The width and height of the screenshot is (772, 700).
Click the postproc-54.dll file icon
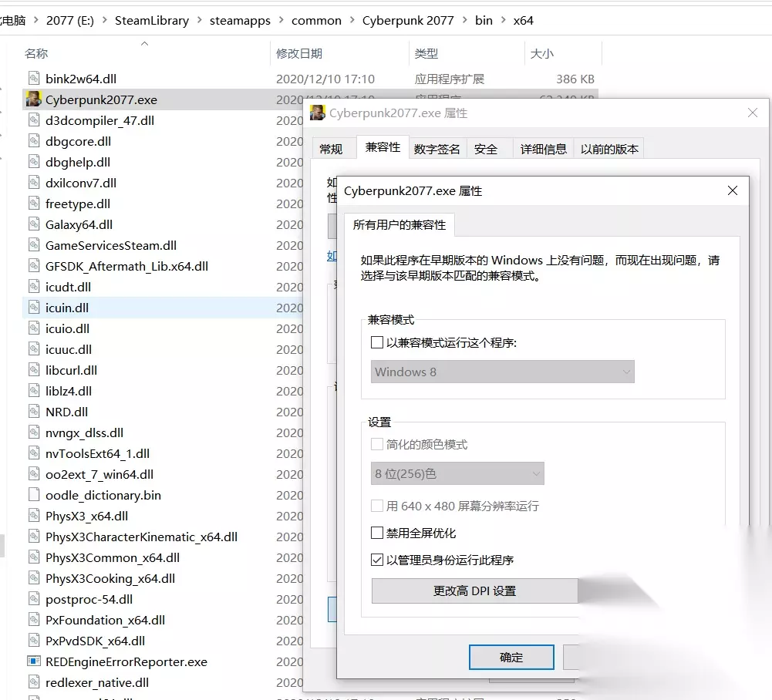[x=33, y=599]
